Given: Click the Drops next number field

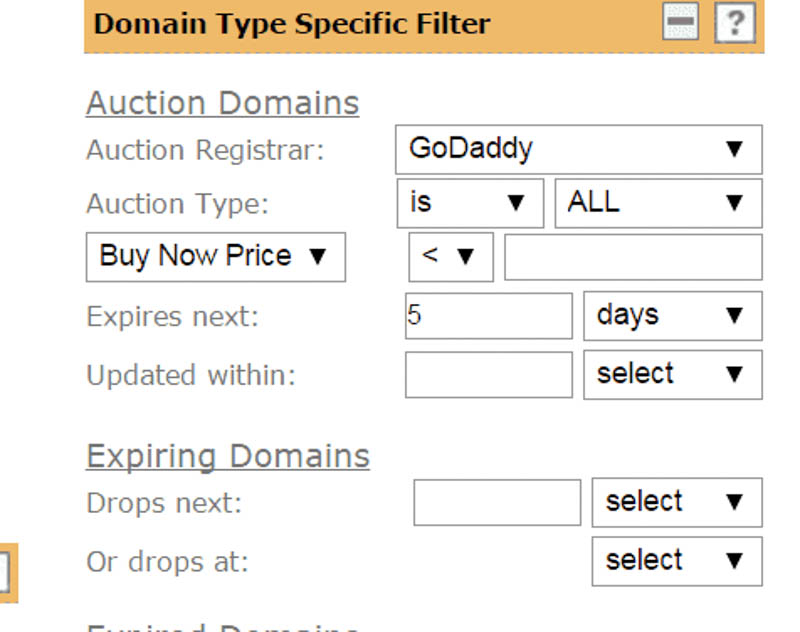Looking at the screenshot, I should [496, 502].
